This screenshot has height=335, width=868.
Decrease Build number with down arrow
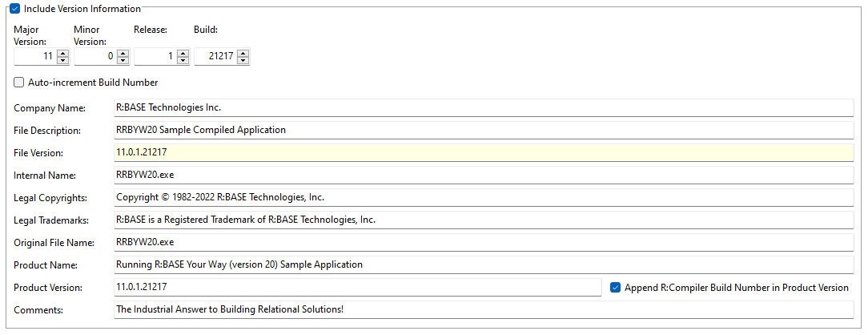click(243, 60)
